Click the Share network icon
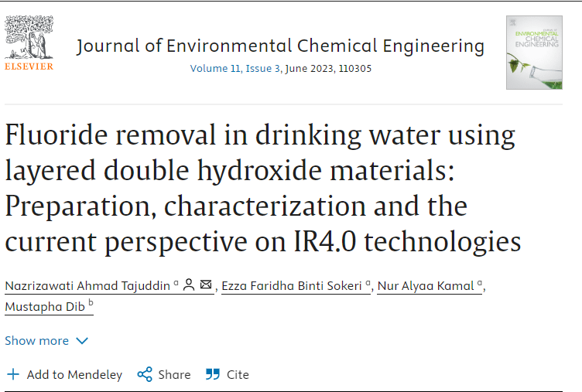582x392 pixels. pos(145,374)
